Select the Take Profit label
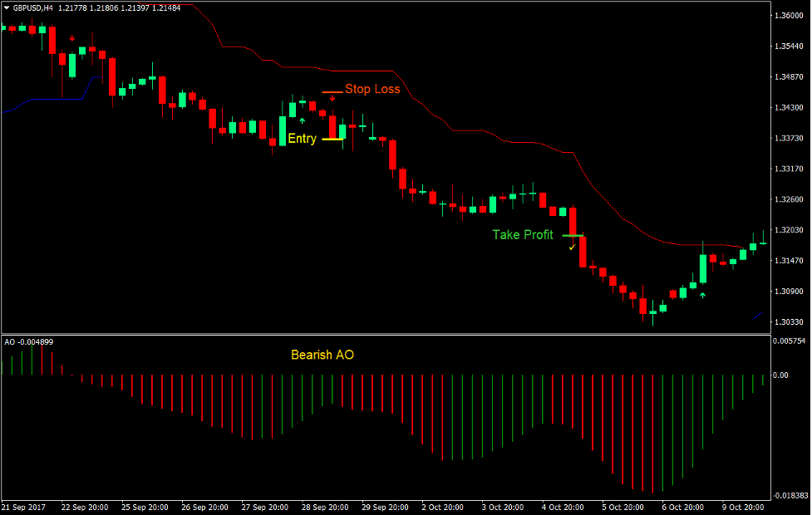Viewport: 812px width, 515px height. [x=524, y=235]
